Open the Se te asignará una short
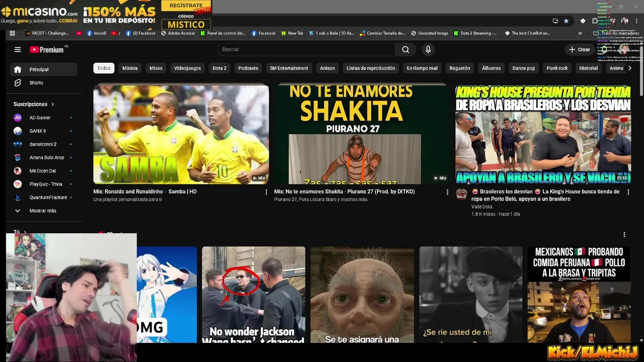Screen dimensions: 644x362 click(x=362, y=295)
